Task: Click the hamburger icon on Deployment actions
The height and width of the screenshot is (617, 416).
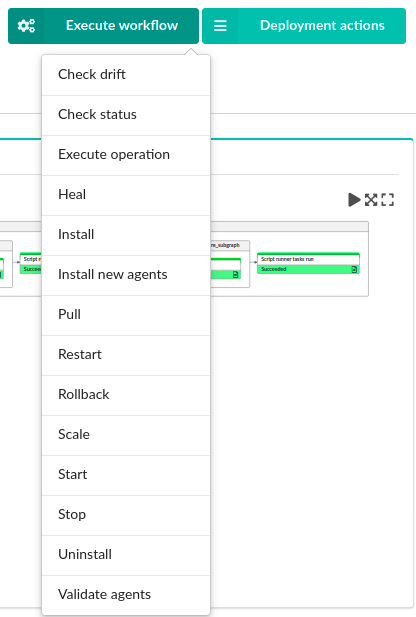Action: [x=220, y=26]
